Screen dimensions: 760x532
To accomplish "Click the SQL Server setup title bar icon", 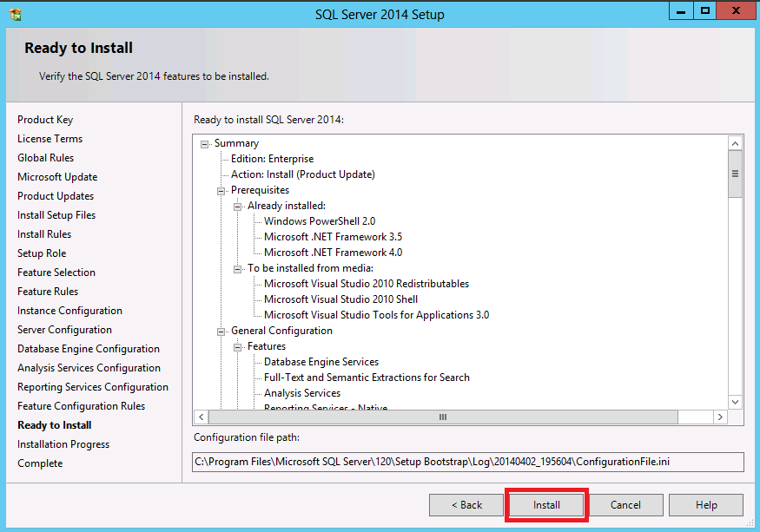I will point(16,15).
